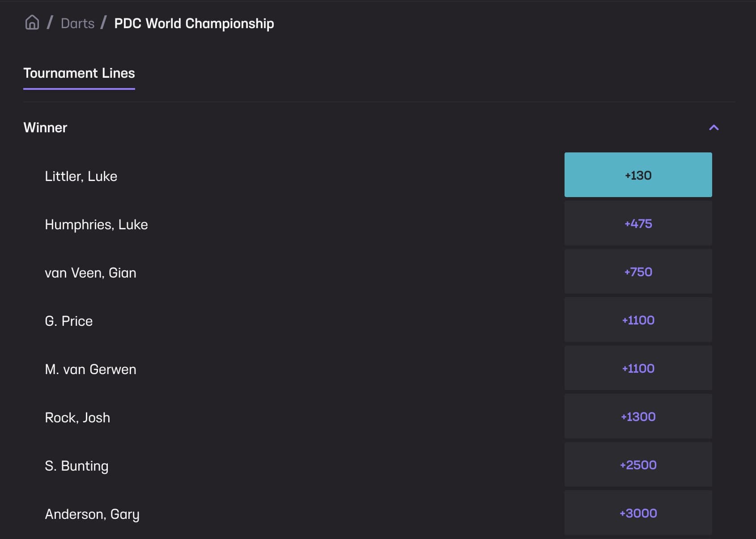Collapse the Winner section chevron

(714, 128)
